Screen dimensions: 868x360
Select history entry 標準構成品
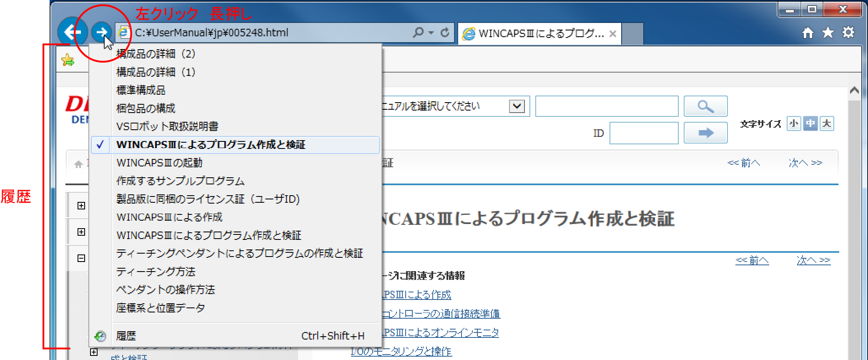pyautogui.click(x=141, y=90)
